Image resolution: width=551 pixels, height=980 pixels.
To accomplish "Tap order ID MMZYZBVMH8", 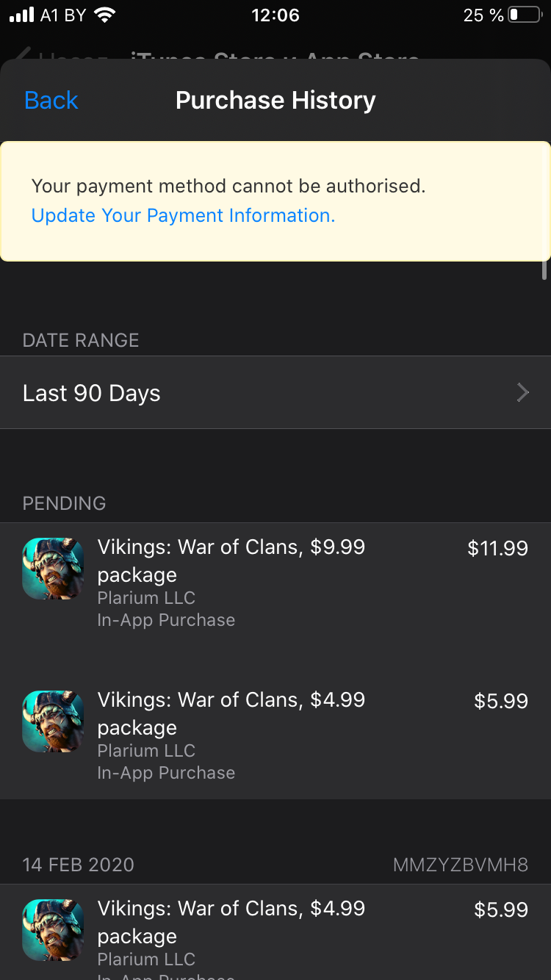I will (460, 865).
